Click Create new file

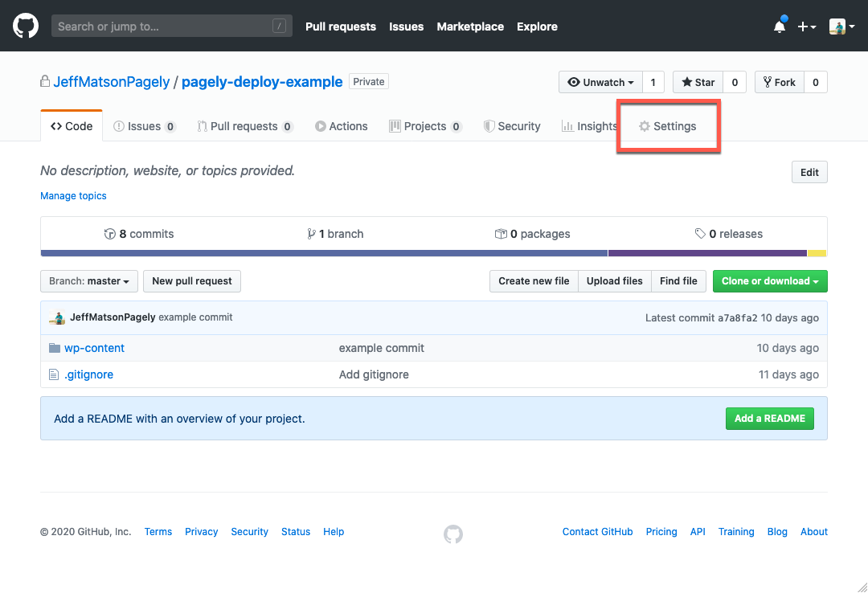click(x=534, y=281)
